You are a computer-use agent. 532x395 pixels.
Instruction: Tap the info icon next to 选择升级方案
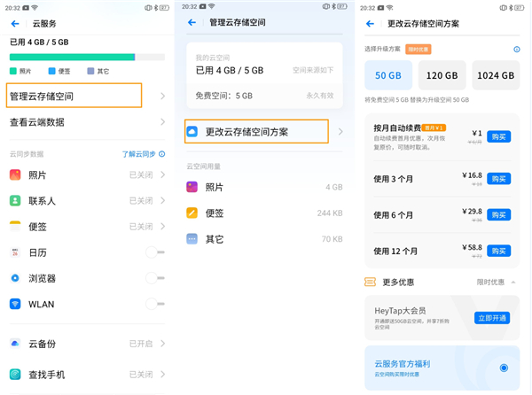516,50
